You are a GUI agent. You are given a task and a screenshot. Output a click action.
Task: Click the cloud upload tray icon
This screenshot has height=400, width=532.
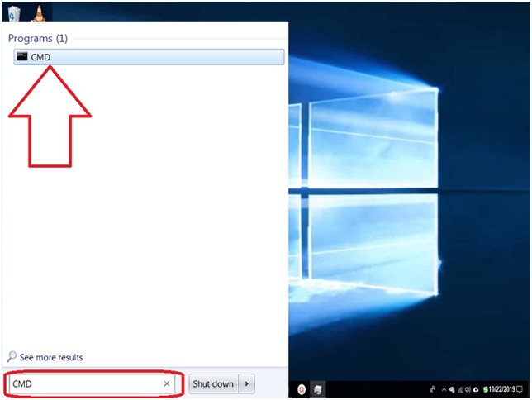point(476,390)
